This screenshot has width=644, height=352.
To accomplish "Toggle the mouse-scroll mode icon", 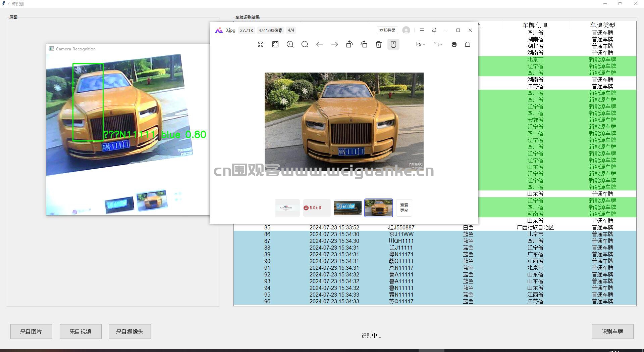I will pos(393,44).
